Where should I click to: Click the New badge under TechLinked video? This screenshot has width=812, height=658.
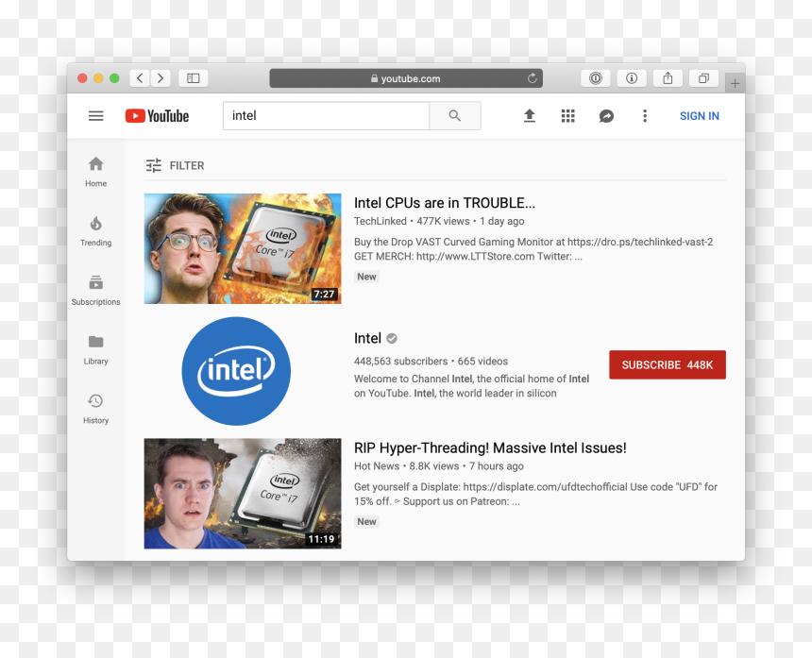pyautogui.click(x=366, y=277)
